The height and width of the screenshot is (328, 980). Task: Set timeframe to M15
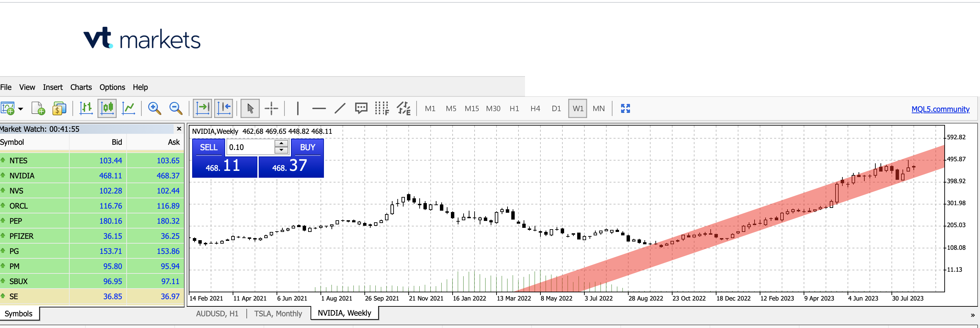[x=472, y=108]
